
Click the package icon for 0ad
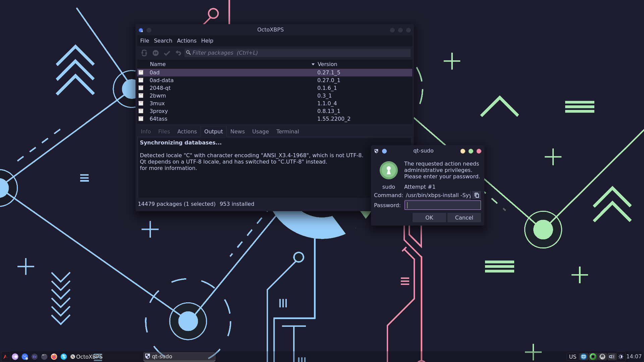[x=141, y=72]
